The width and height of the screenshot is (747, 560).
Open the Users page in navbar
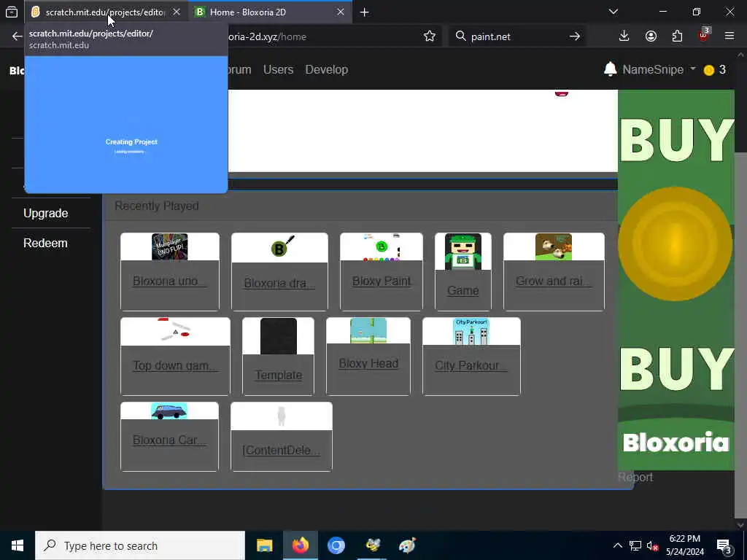pyautogui.click(x=278, y=69)
